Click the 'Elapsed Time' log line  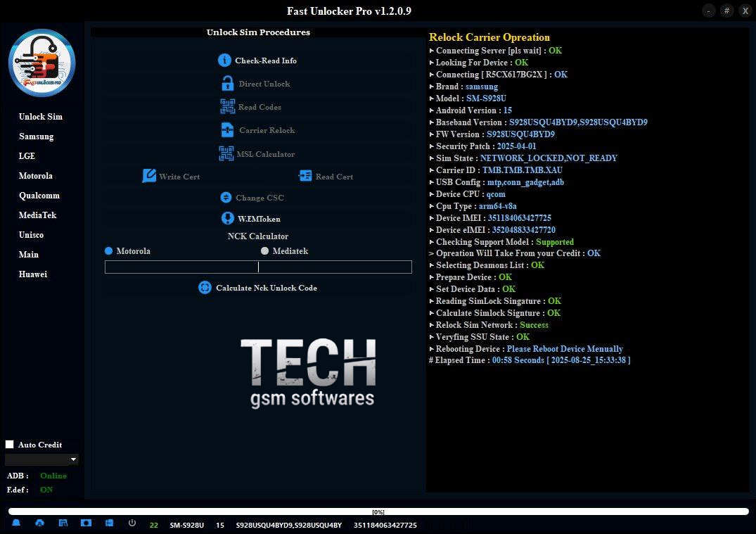(x=530, y=360)
